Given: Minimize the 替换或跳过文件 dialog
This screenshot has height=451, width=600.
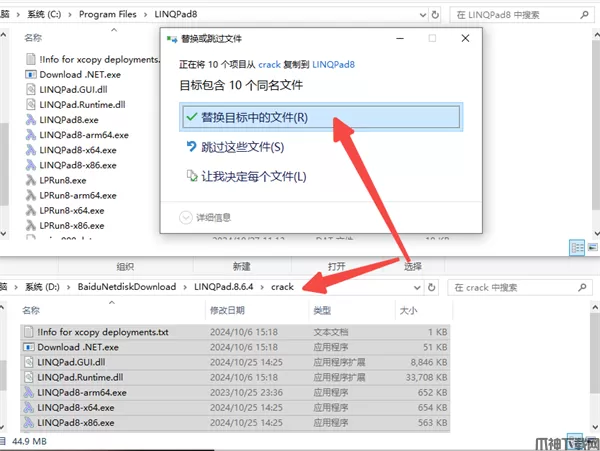Looking at the screenshot, I should [x=400, y=38].
